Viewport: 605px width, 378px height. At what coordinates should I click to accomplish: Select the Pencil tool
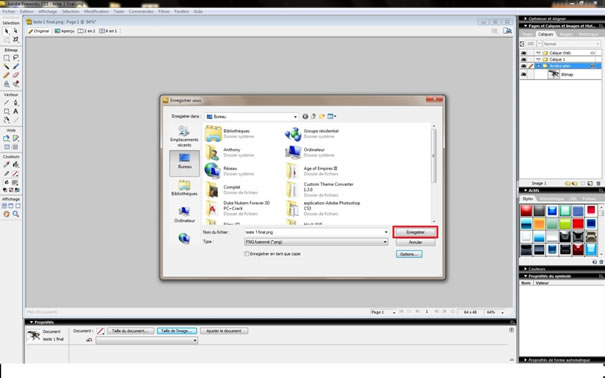pos(7,75)
